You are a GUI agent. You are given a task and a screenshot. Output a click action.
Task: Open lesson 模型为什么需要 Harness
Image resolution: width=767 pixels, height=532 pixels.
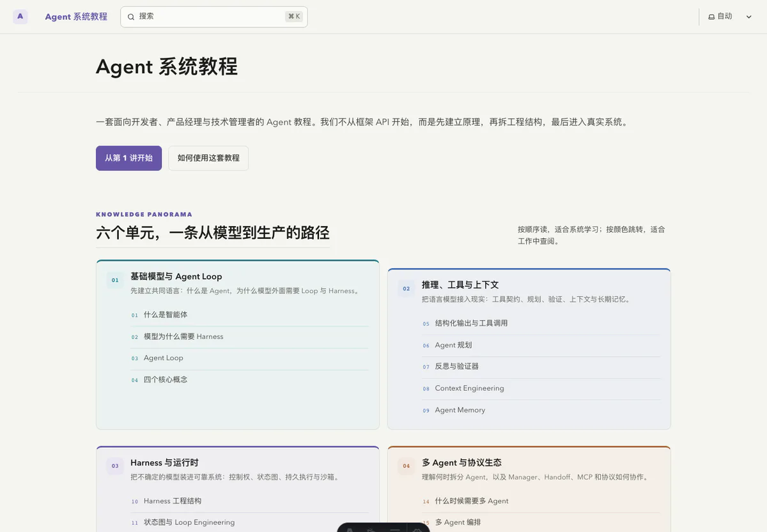coord(249,337)
